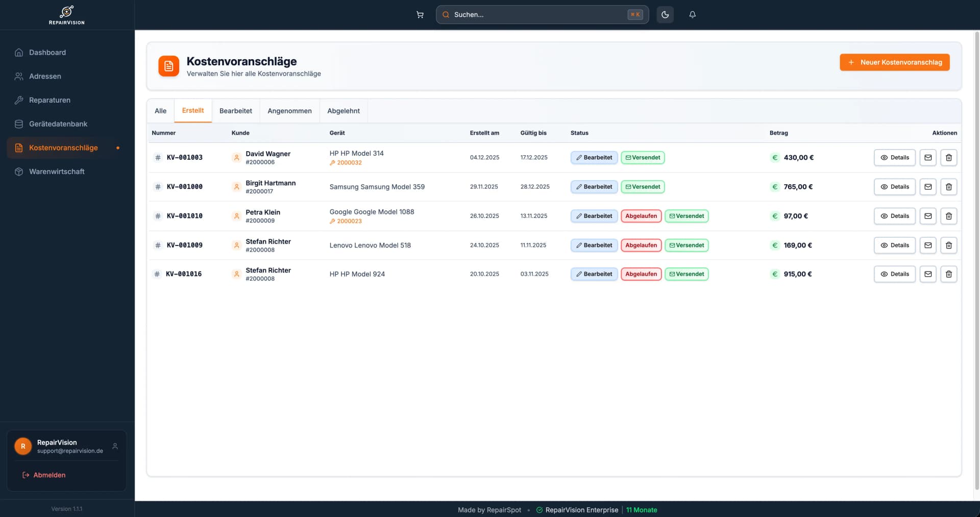This screenshot has height=517, width=980.
Task: Open Gerätedatenbank from the sidebar
Action: [58, 124]
